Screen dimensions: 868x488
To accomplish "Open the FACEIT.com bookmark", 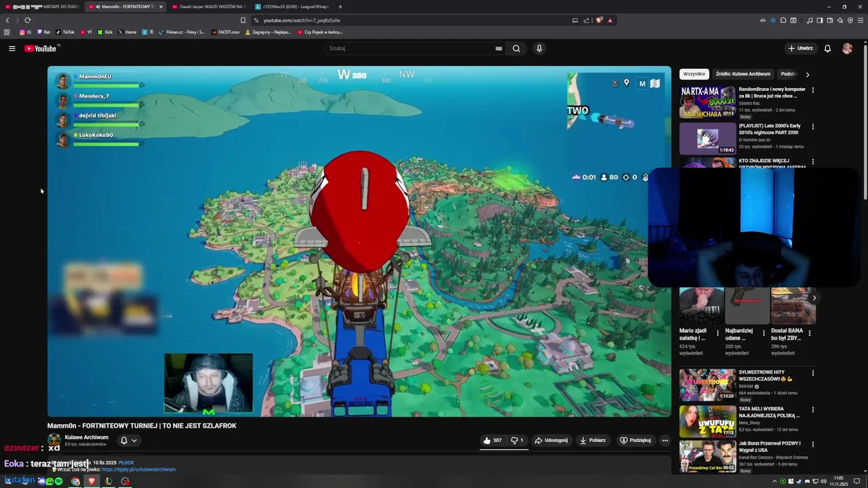I will pos(225,32).
